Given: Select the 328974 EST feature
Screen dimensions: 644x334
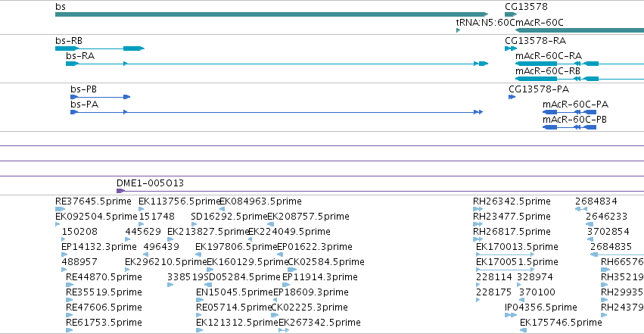Looking at the screenshot, I should [x=519, y=285].
